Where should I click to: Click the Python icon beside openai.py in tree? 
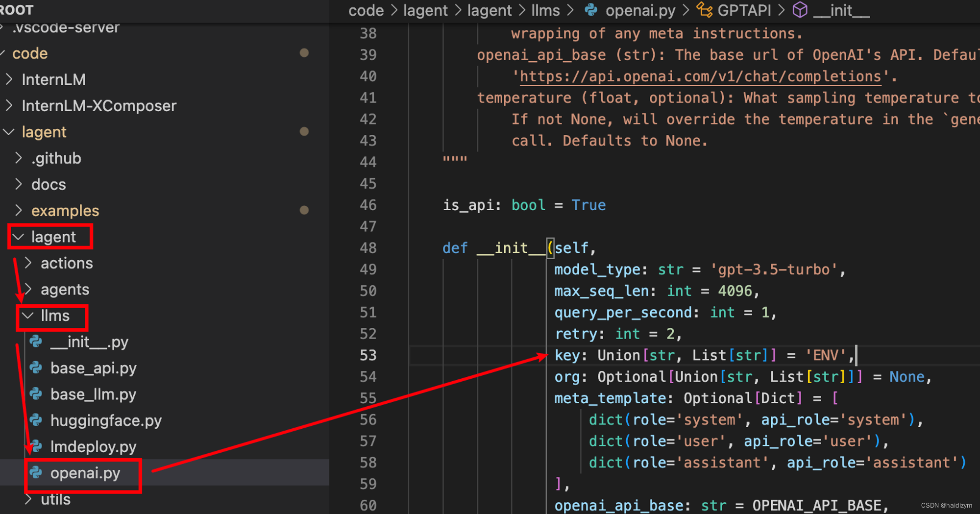[x=36, y=472]
